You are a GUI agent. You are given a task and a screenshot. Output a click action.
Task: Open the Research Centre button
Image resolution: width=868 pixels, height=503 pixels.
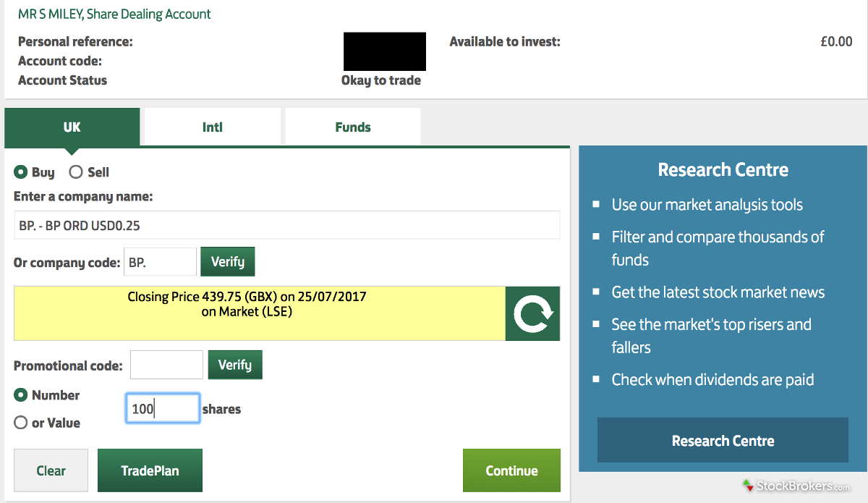click(723, 441)
